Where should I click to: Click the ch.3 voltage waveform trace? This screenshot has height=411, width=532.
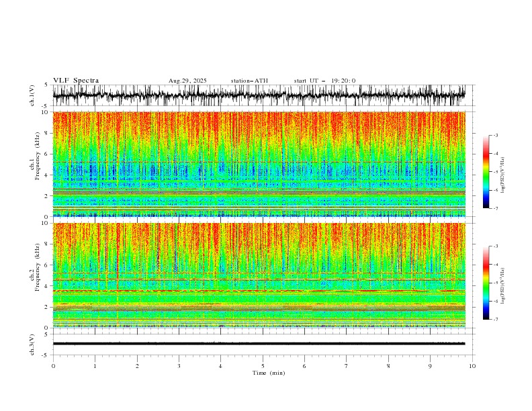coord(259,344)
